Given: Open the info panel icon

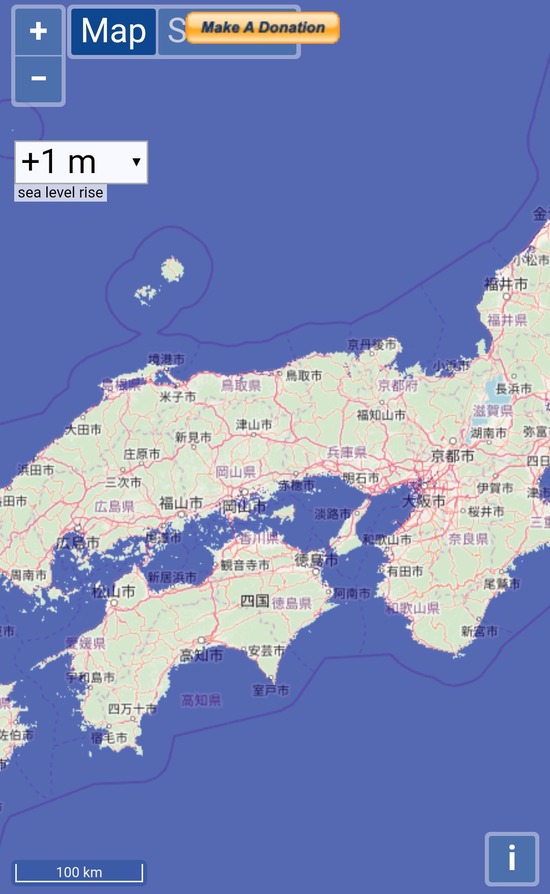Looking at the screenshot, I should coord(512,858).
